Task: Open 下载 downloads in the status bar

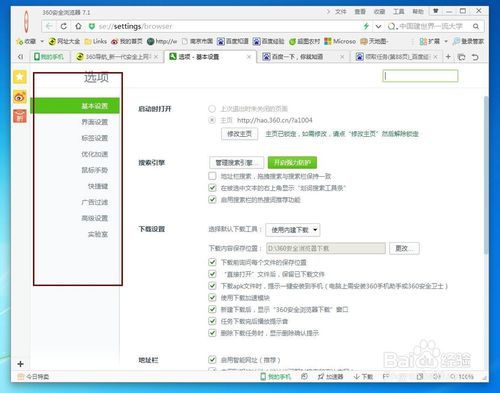Action: pyautogui.click(x=363, y=377)
